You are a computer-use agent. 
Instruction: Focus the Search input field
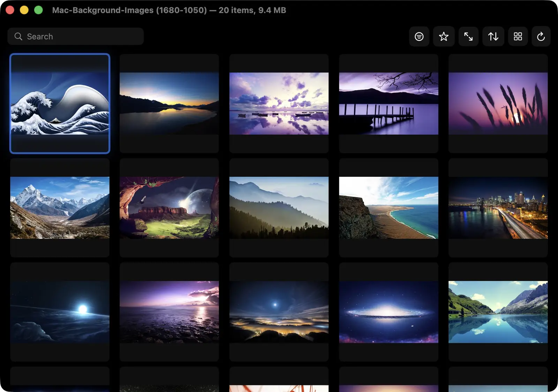click(x=76, y=36)
